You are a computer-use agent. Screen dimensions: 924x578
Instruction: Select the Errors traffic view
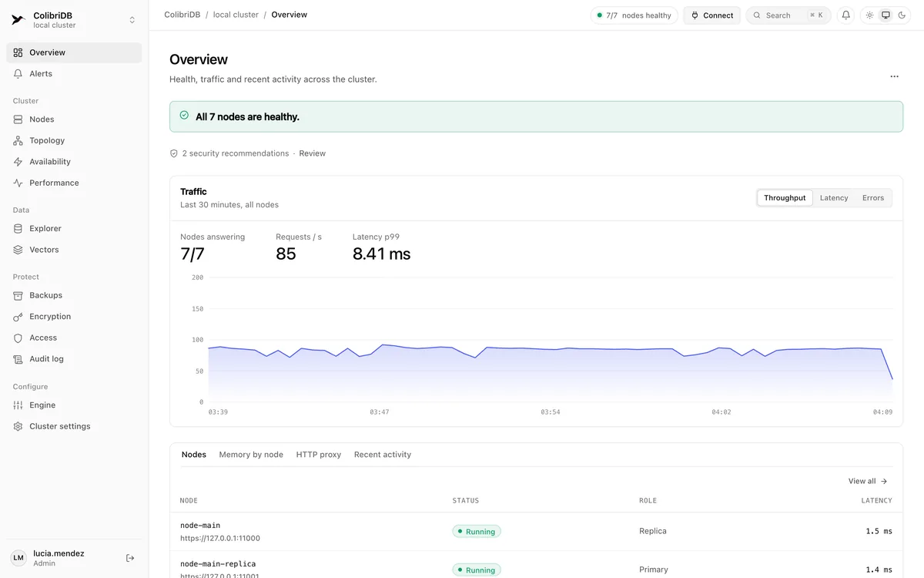(x=873, y=198)
